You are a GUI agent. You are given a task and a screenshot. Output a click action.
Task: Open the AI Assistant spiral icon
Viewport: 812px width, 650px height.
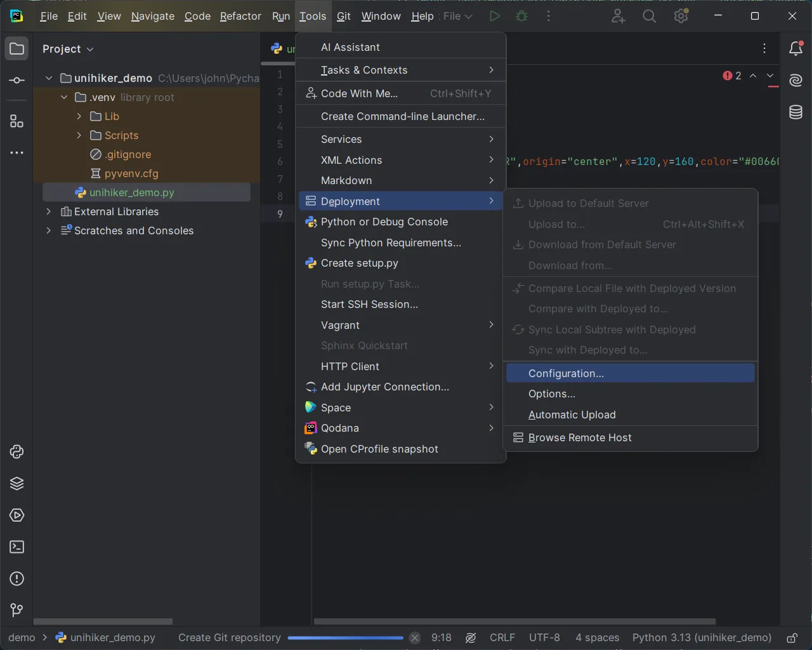(x=796, y=81)
